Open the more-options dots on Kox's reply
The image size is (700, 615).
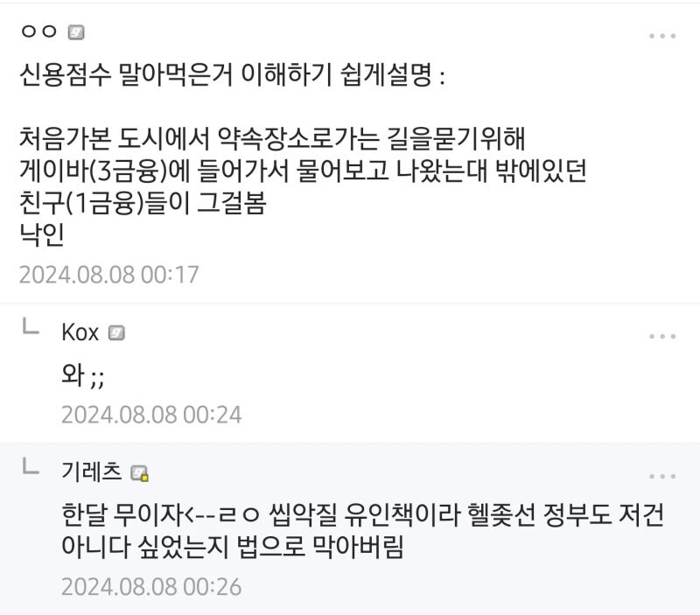[662, 336]
